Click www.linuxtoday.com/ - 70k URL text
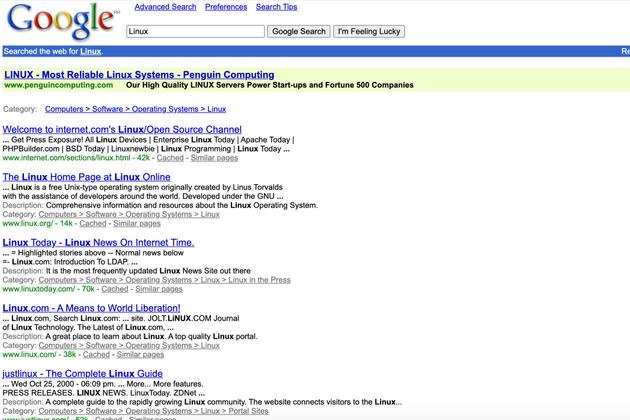The image size is (630, 420). (x=48, y=289)
